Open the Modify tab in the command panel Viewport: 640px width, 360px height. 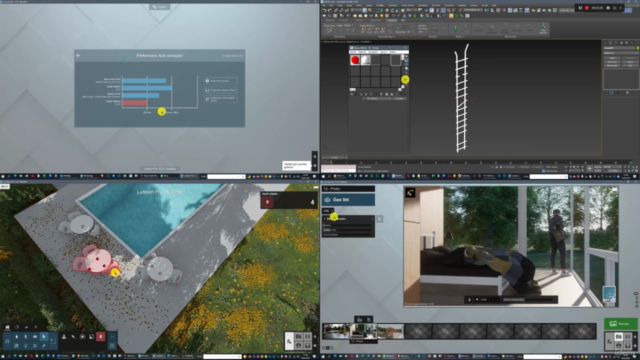[x=611, y=43]
